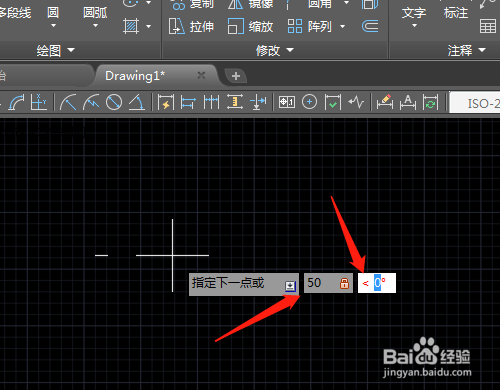Open the 圆 circle options dropdown
Image resolution: width=500 pixels, height=390 pixels.
(x=53, y=26)
